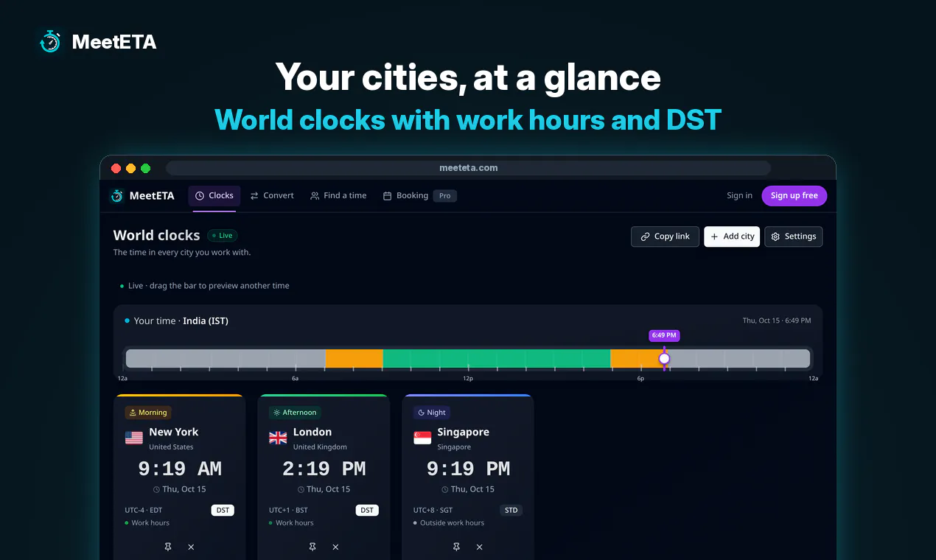
Task: Click the Add city button
Action: (x=732, y=237)
